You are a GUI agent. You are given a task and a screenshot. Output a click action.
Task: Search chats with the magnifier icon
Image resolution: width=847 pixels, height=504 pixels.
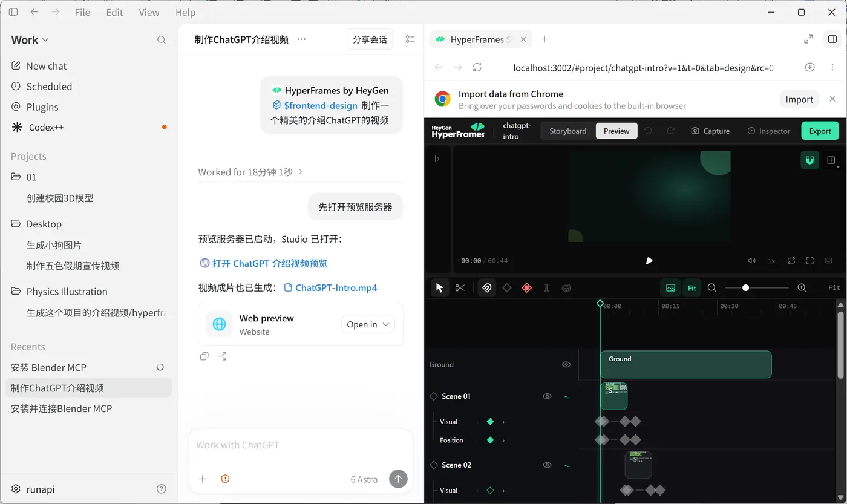click(162, 40)
